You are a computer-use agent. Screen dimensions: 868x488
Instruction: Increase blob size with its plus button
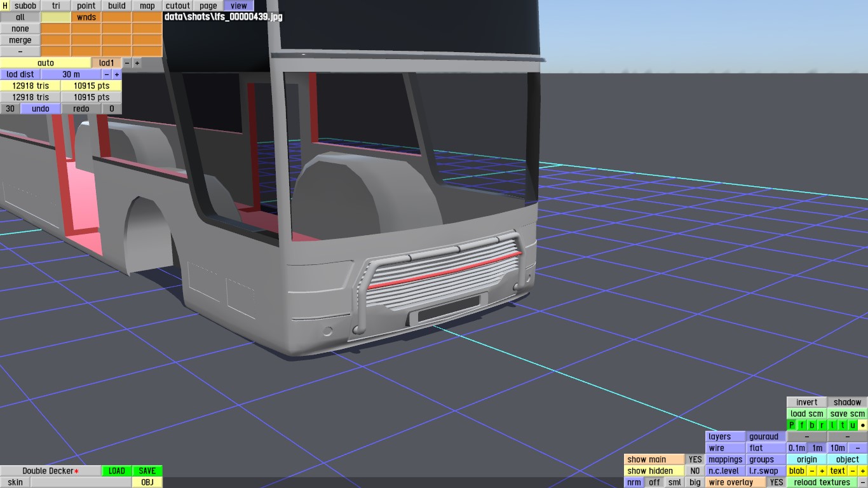(822, 471)
